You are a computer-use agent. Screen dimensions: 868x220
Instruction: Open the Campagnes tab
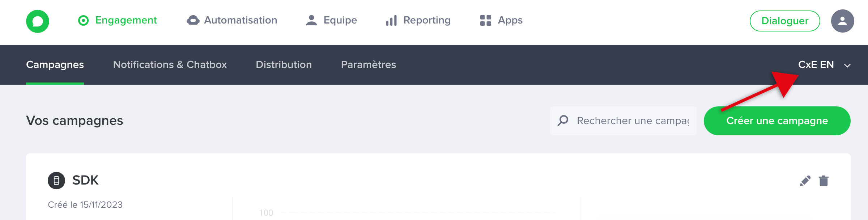[x=55, y=65]
